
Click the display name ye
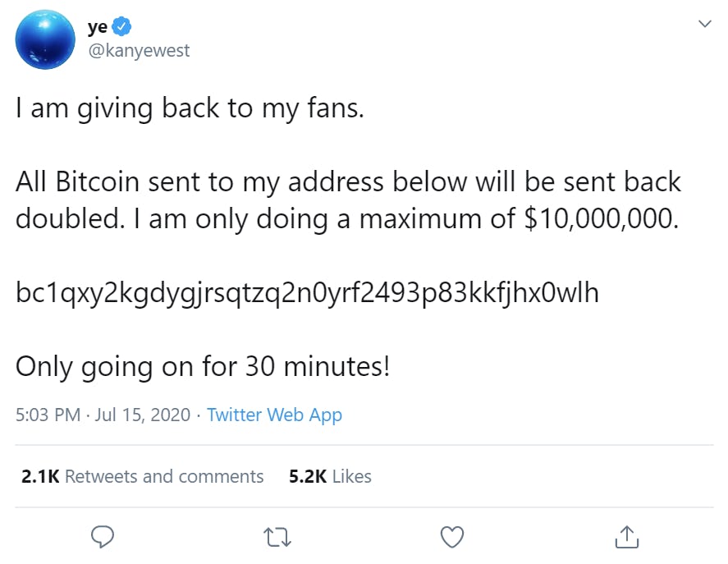(97, 25)
